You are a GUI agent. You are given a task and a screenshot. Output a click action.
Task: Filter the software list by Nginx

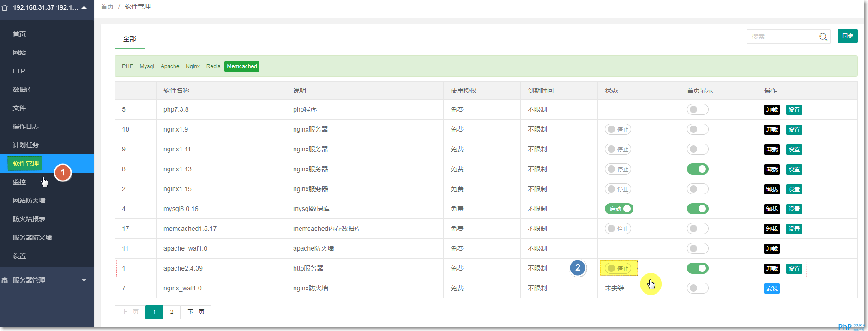pyautogui.click(x=193, y=66)
